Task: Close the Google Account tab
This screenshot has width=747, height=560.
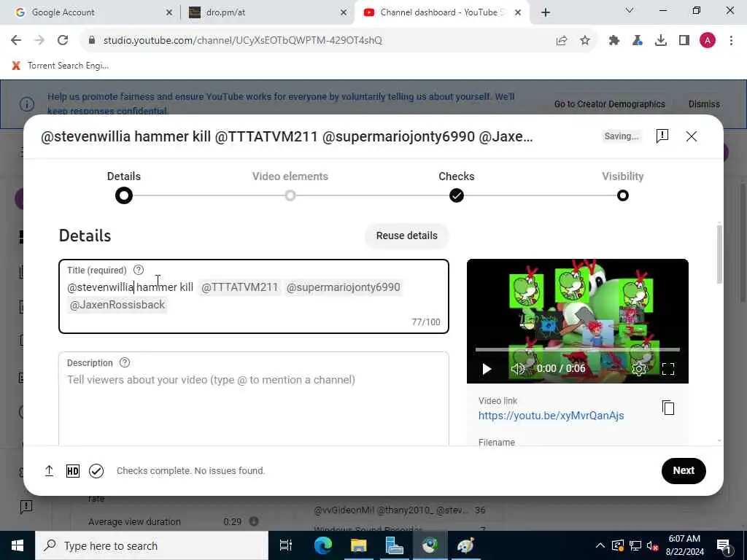Action: pyautogui.click(x=169, y=12)
